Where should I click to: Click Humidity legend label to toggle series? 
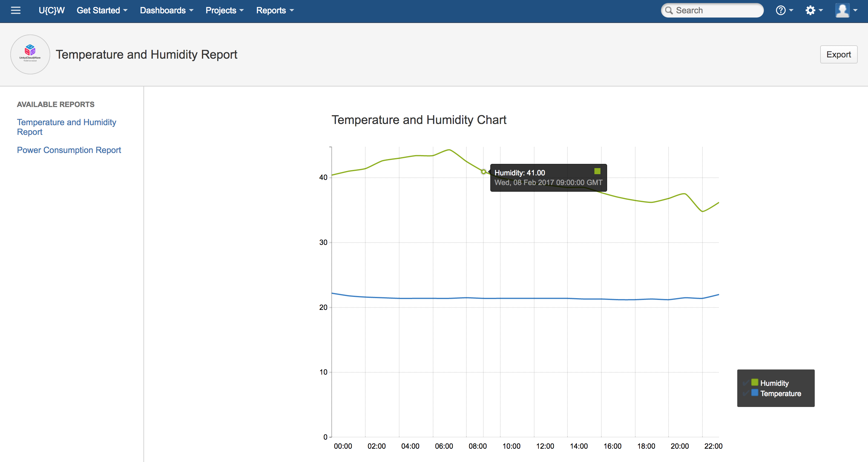pos(774,383)
